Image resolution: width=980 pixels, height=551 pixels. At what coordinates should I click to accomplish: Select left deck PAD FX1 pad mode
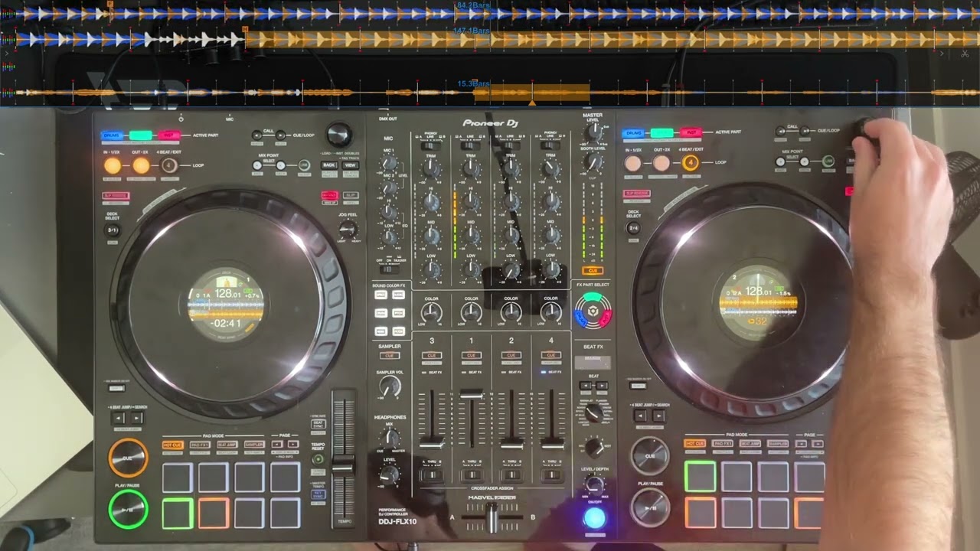pyautogui.click(x=200, y=445)
